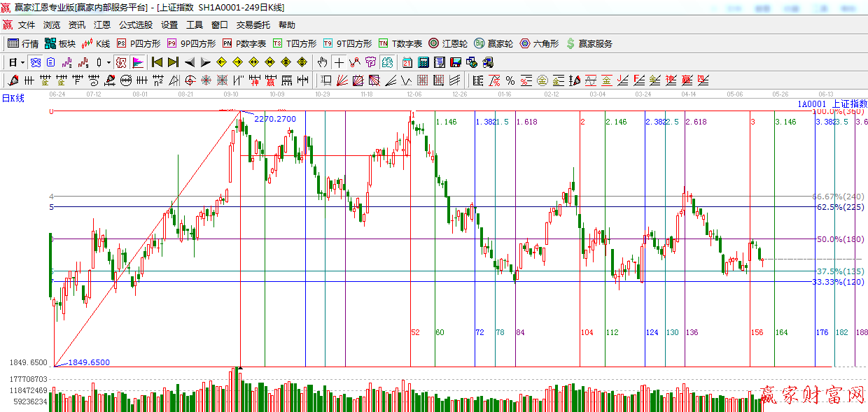Toggle the highlighted 络 network button

(x=35, y=62)
